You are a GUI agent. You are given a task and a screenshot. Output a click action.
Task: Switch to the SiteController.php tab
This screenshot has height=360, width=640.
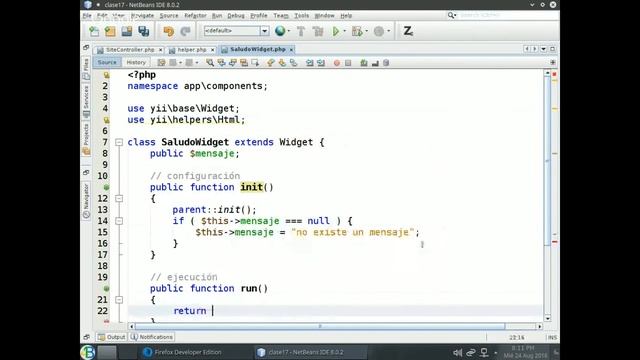[130, 49]
